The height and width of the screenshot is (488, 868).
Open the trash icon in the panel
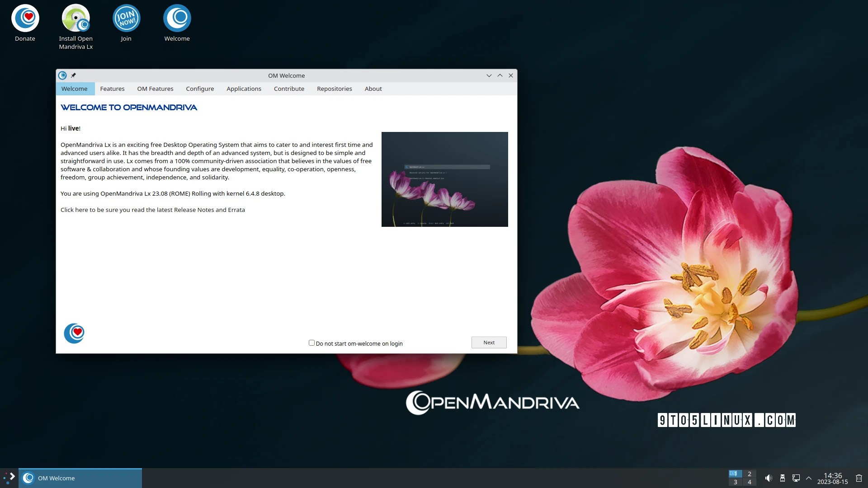859,478
